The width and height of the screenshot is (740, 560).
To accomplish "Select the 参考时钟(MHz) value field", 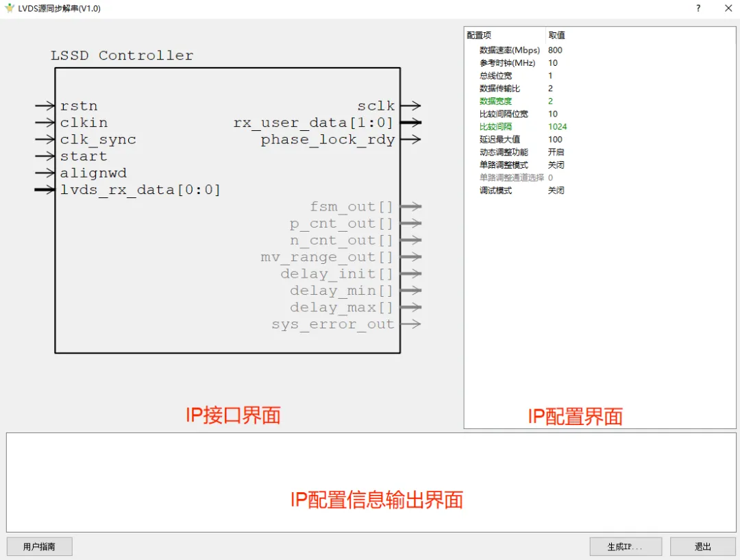I will [553, 63].
